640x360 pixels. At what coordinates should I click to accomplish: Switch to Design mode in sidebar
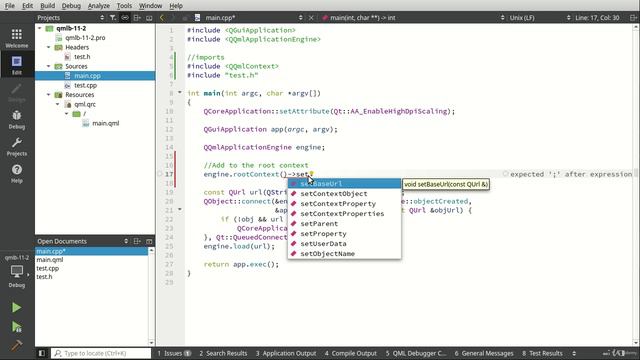17,93
